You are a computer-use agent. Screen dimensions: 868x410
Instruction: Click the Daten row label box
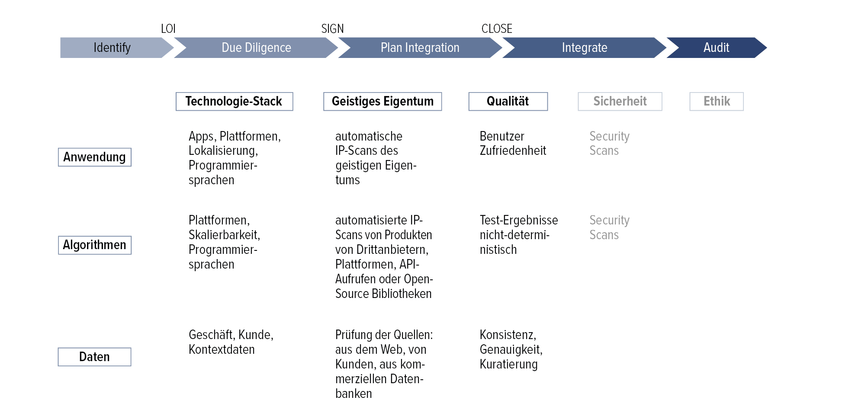[x=94, y=357]
